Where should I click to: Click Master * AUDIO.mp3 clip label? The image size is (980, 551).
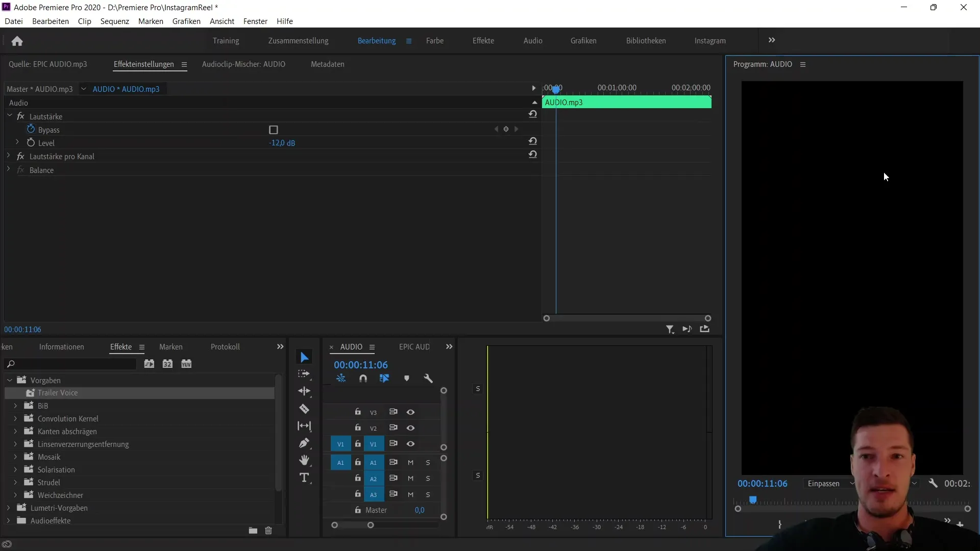[x=40, y=89]
